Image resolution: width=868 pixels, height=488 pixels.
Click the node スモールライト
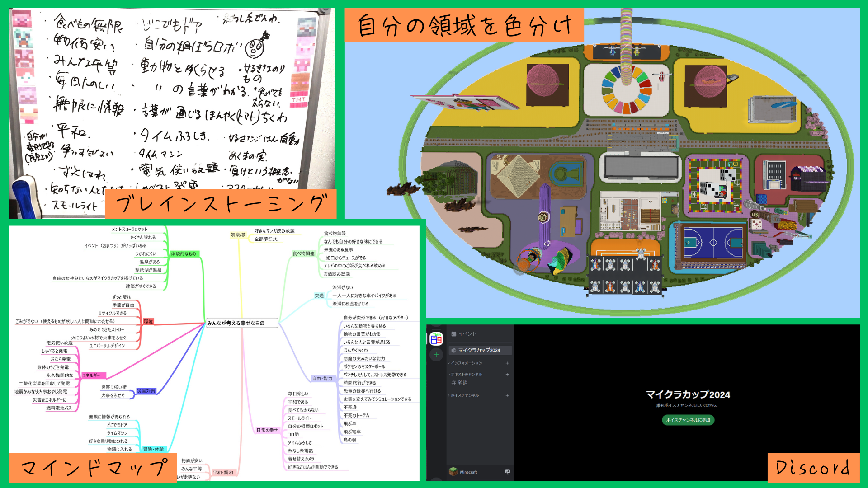click(299, 418)
